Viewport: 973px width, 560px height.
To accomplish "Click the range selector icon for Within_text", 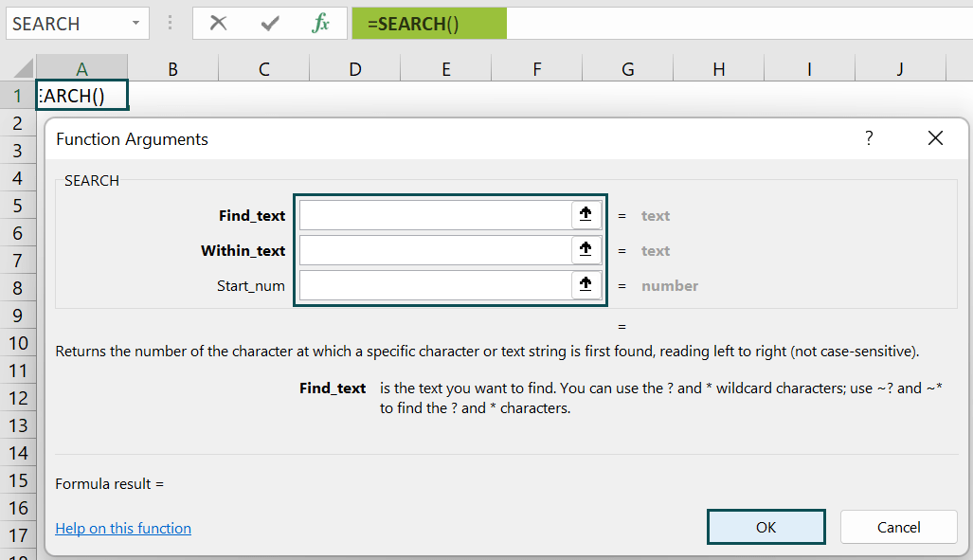I will [586, 250].
